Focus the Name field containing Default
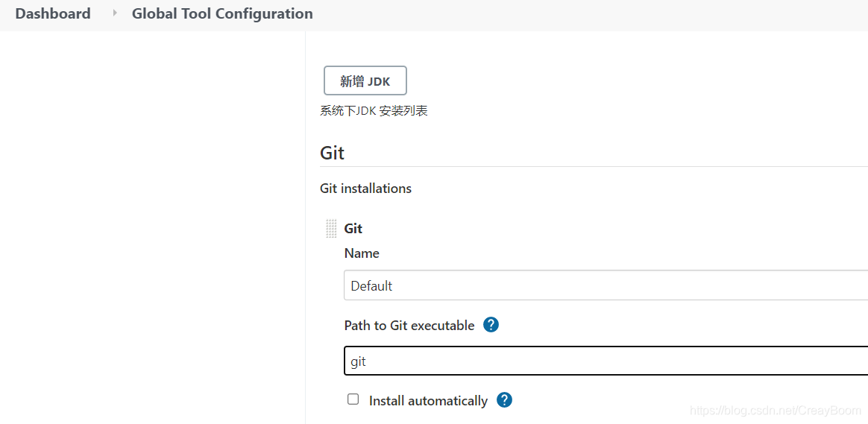The image size is (868, 424). 604,285
